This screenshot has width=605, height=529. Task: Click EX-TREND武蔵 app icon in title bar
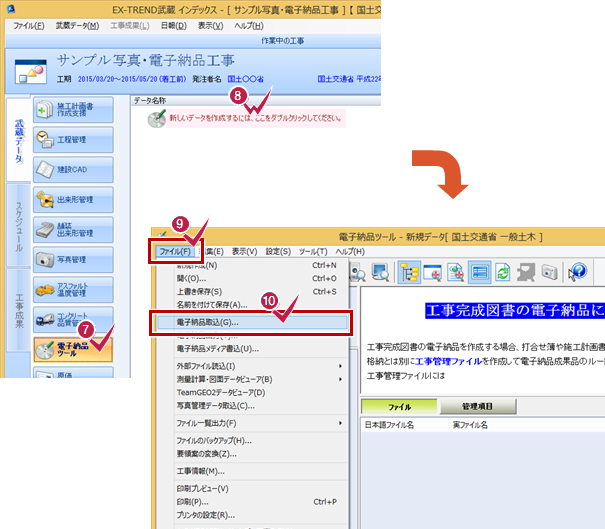point(11,8)
